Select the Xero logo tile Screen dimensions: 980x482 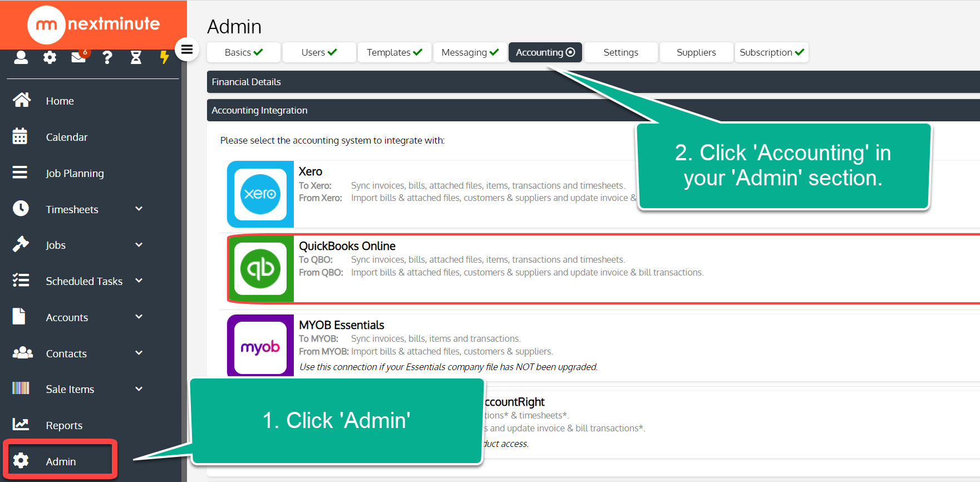point(260,194)
